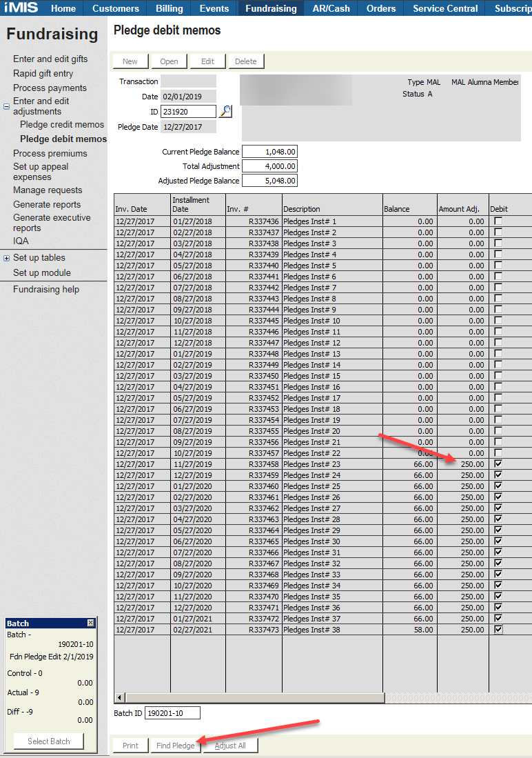Click the iMIS logo

click(x=22, y=8)
